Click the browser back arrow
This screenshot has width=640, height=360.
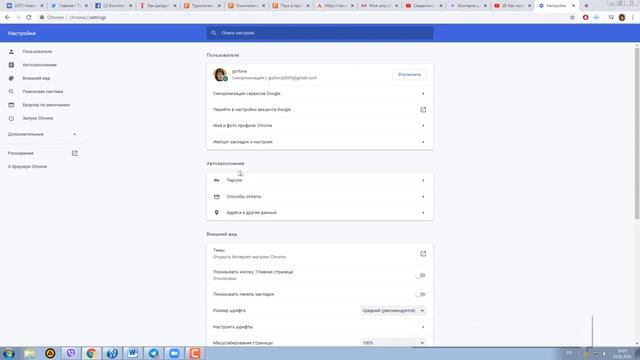pos(7,18)
